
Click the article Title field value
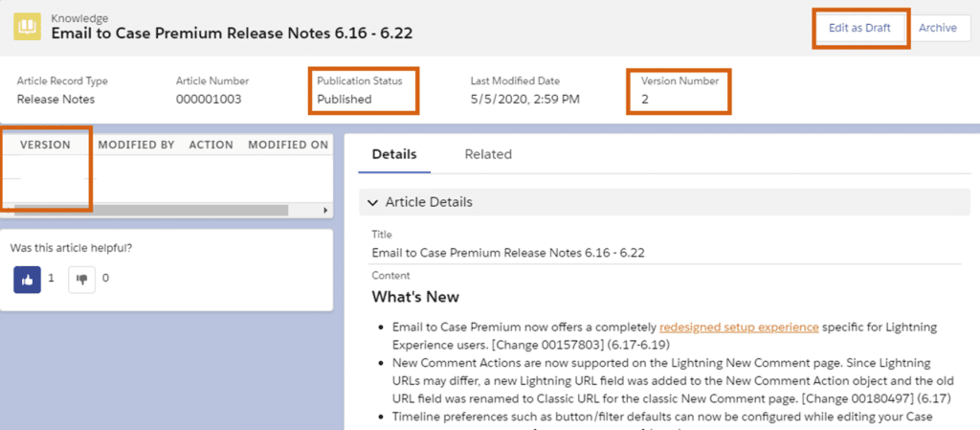point(507,253)
